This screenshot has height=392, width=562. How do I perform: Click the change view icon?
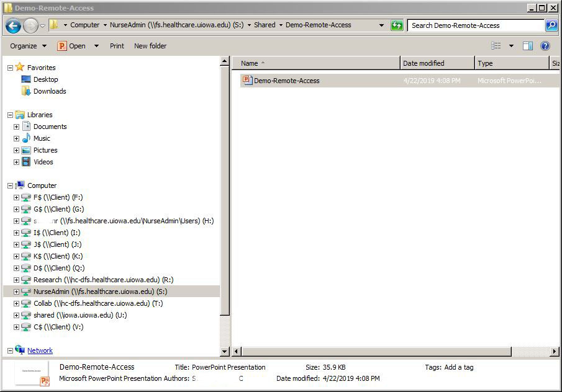[496, 46]
